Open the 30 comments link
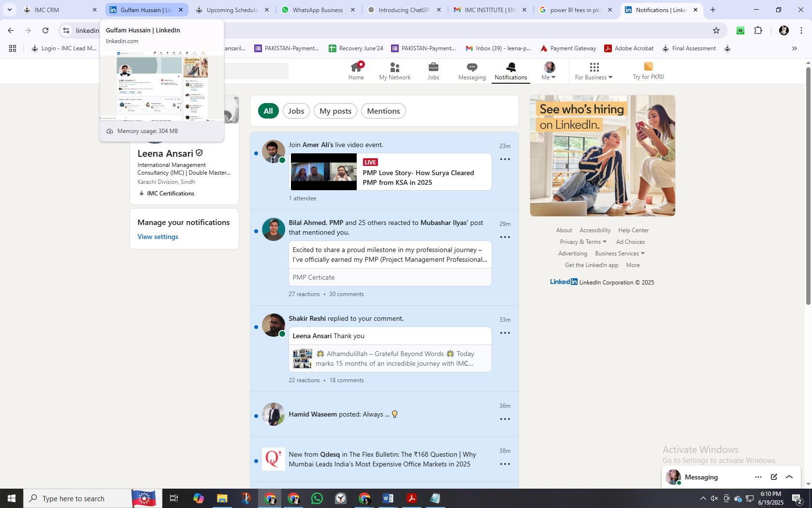Screen dimensions: 812x508 pyautogui.click(x=347, y=294)
